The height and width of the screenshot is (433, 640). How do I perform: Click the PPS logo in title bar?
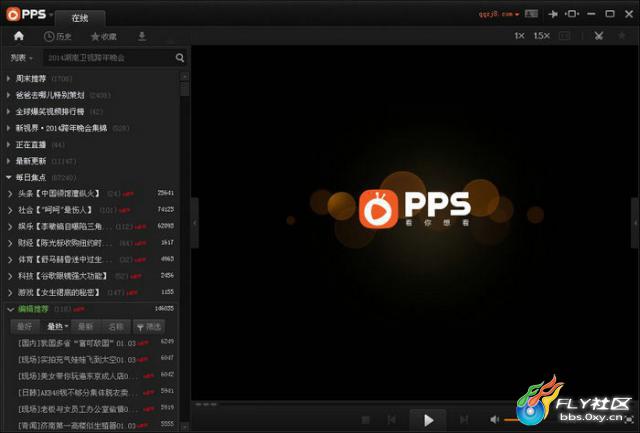[x=26, y=15]
